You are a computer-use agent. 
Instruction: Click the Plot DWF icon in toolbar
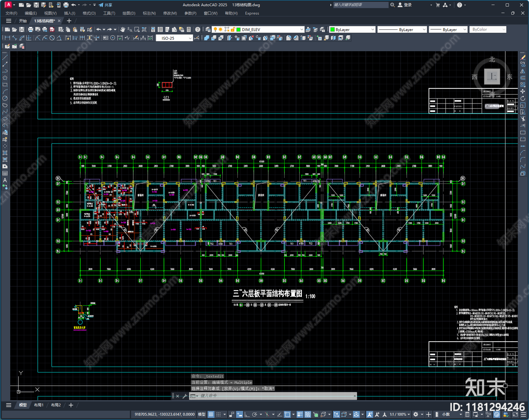pyautogui.click(x=52, y=29)
